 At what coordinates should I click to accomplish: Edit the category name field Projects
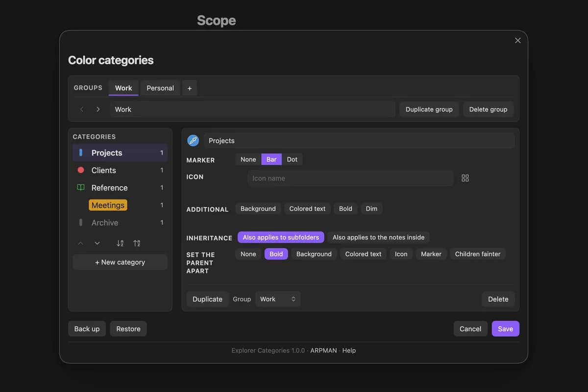click(x=359, y=141)
